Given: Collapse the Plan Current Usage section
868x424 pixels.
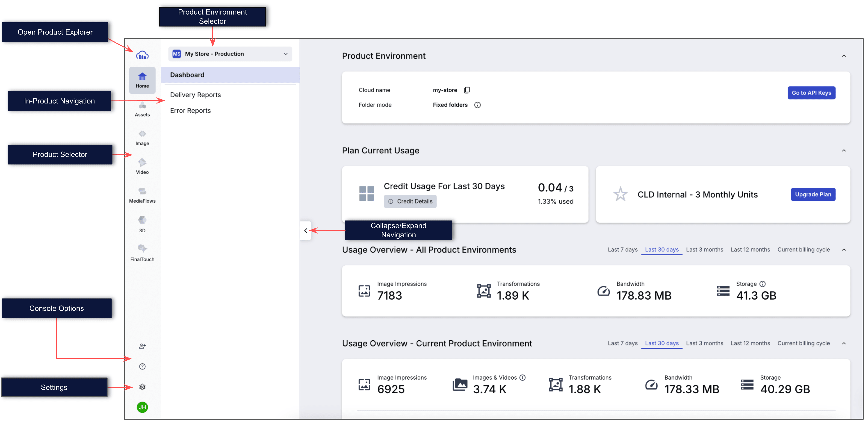Looking at the screenshot, I should (x=844, y=150).
